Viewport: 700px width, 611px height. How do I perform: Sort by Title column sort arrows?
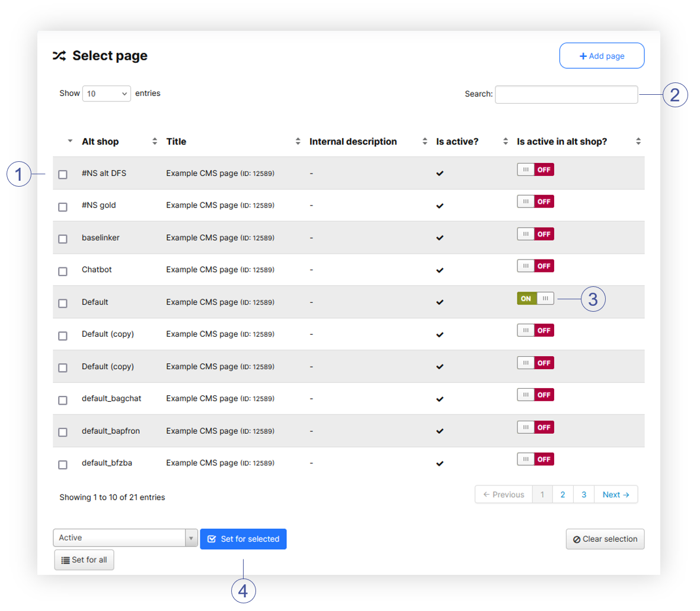298,141
